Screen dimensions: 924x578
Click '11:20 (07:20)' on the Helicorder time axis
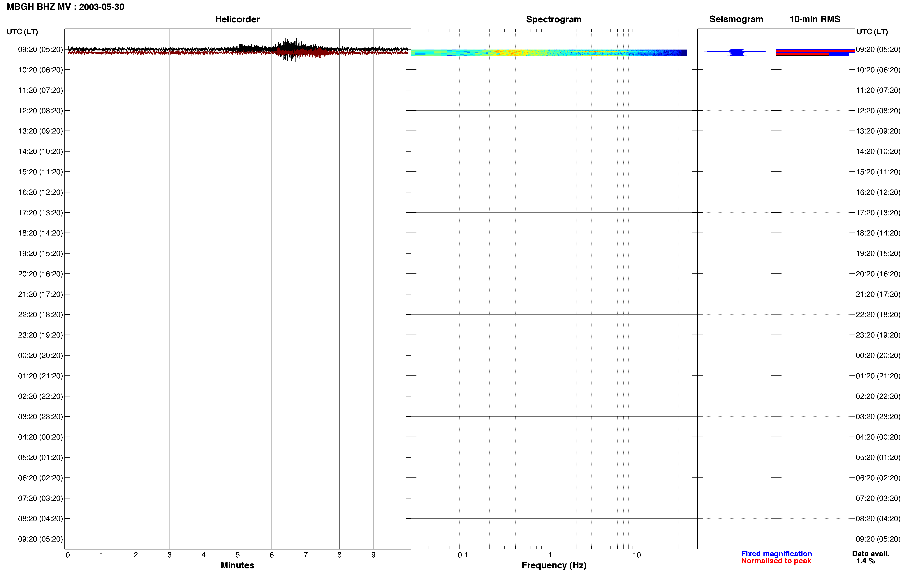[41, 90]
